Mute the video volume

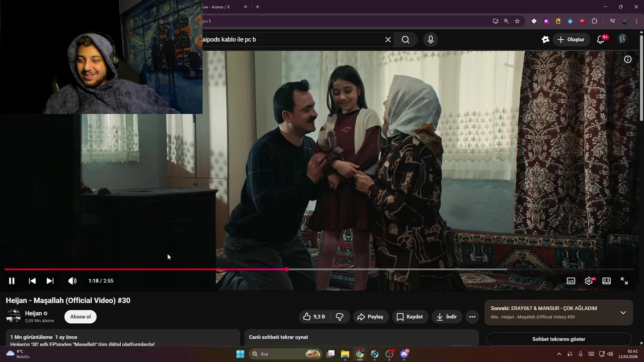pyautogui.click(x=72, y=281)
